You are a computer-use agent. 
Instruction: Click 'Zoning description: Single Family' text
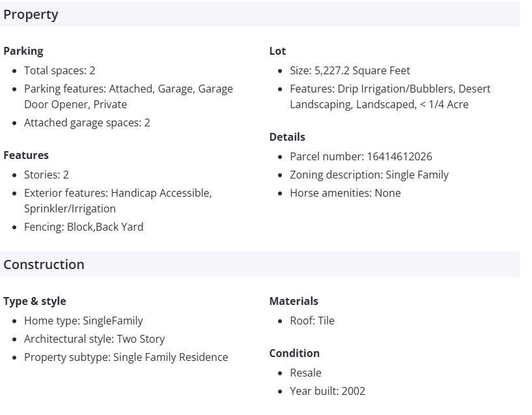point(369,175)
